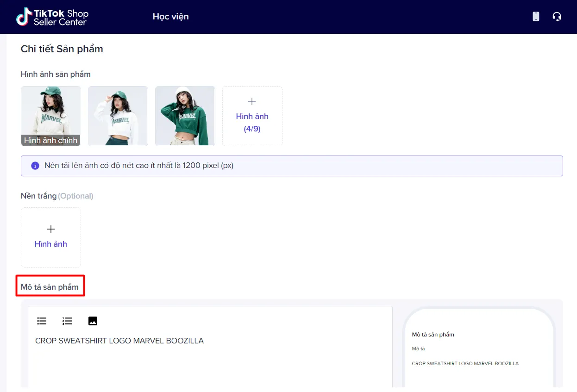Click the preview heading 'Mô tả sản phẩm' in phone mockup

(433, 335)
